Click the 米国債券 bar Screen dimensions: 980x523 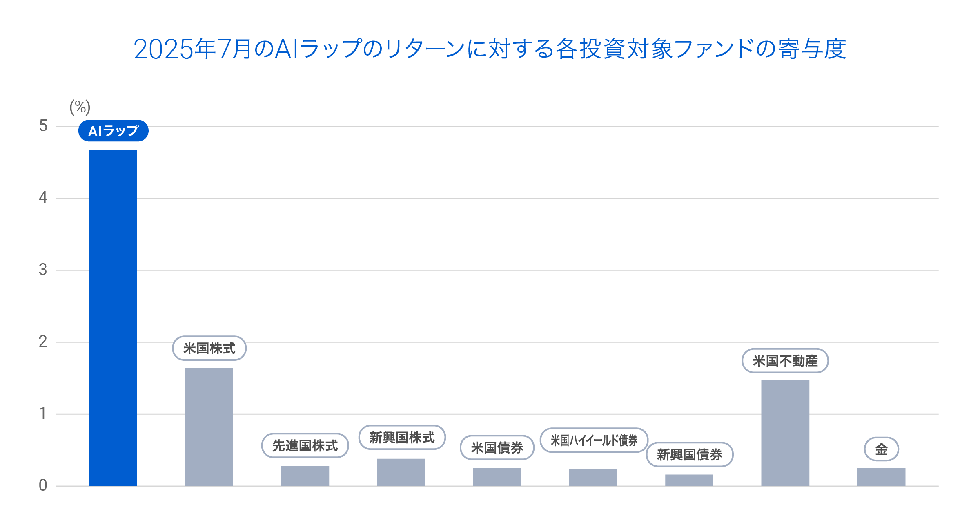pyautogui.click(x=497, y=477)
